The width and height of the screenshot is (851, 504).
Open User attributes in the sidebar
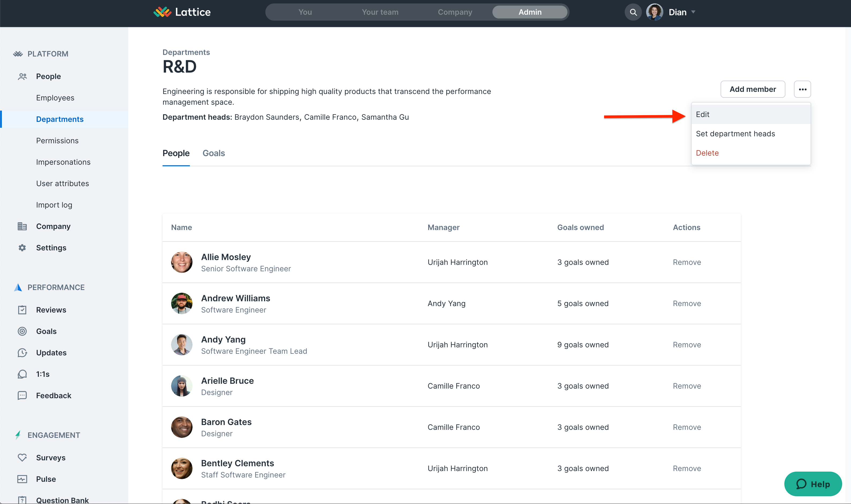[x=63, y=183]
